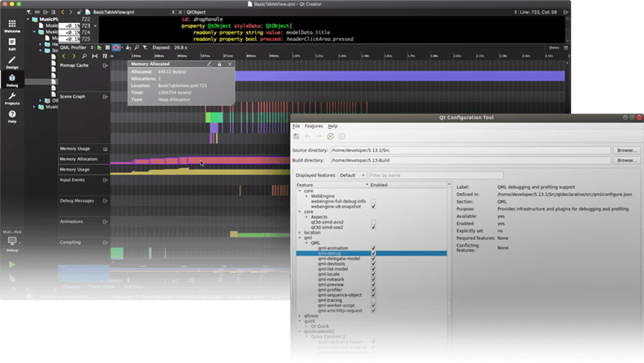Click the save icon in Qt Configuration Tool

296,136
